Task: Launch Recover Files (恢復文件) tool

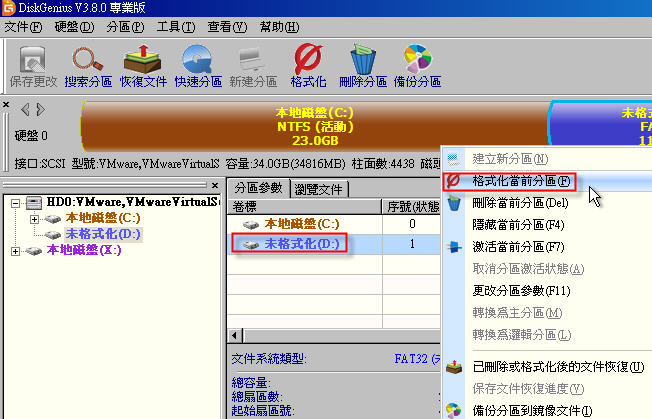Action: (143, 66)
